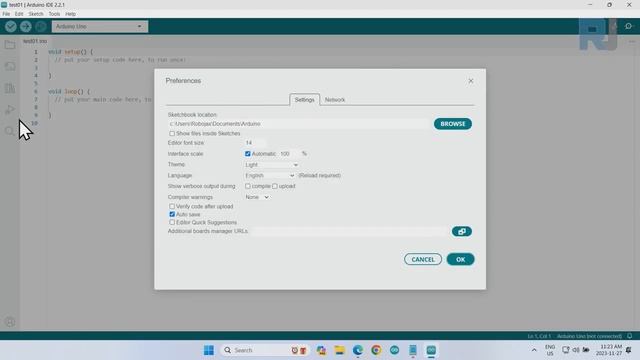The image size is (640, 360).
Task: Click the OK button
Action: pos(460,260)
